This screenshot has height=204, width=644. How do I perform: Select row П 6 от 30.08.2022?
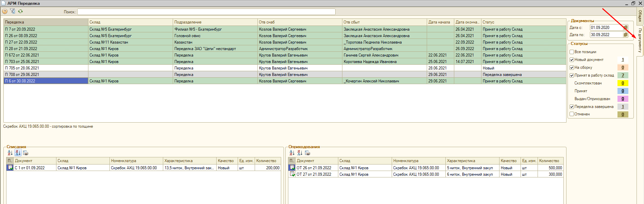tap(285, 81)
